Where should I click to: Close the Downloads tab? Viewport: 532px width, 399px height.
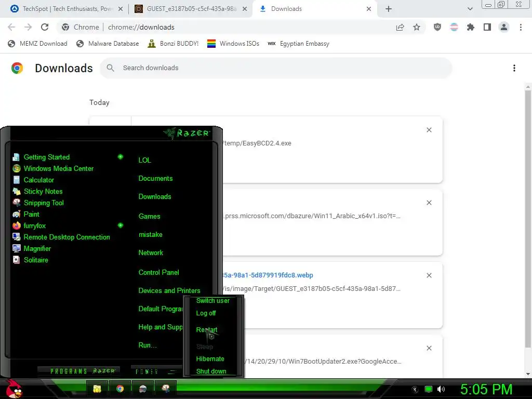[369, 9]
